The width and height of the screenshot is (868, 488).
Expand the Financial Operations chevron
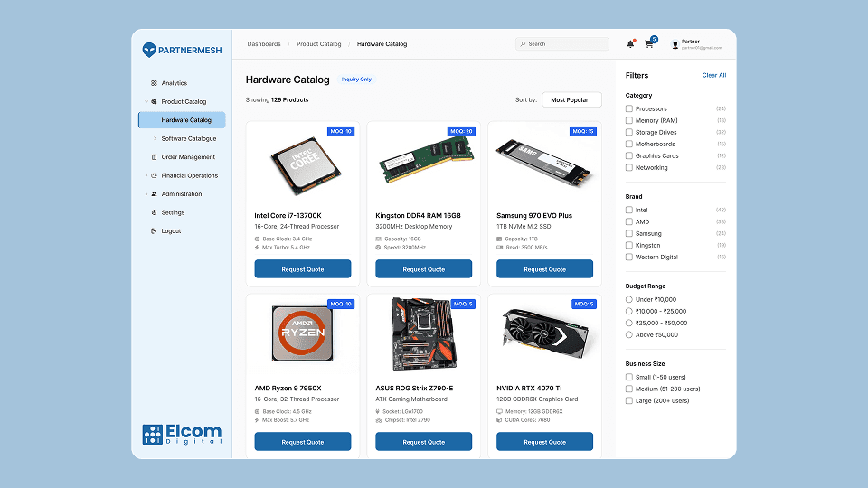coord(146,175)
